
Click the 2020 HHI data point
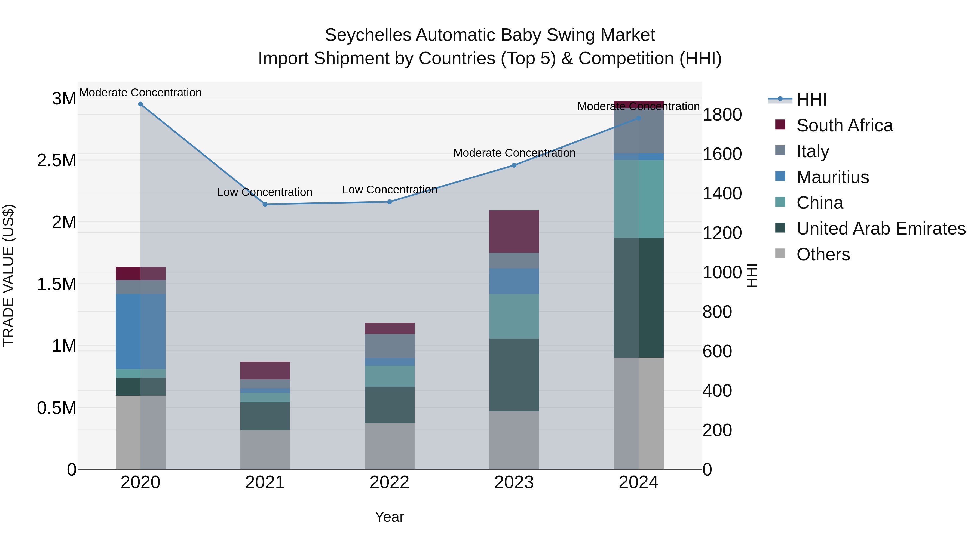pos(140,104)
